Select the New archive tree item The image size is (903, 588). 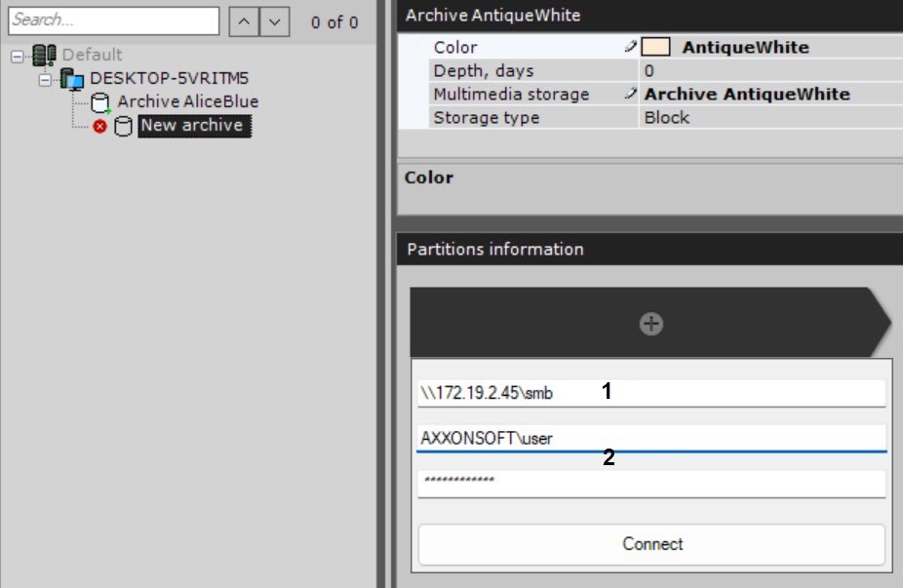(195, 126)
